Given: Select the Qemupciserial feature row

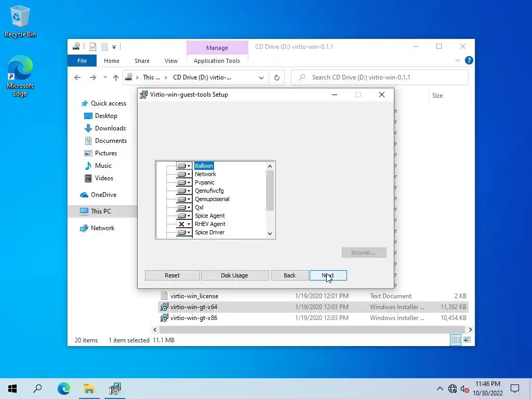Looking at the screenshot, I should coord(212,199).
